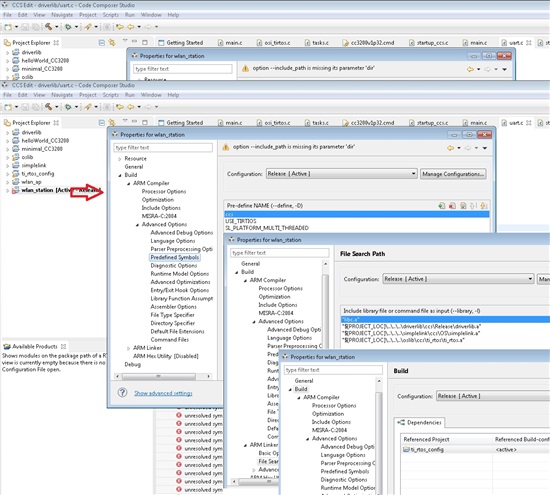550x495 pixels.
Task: Open Configuration combo in Predefined Symbols dialog
Action: coord(341,174)
